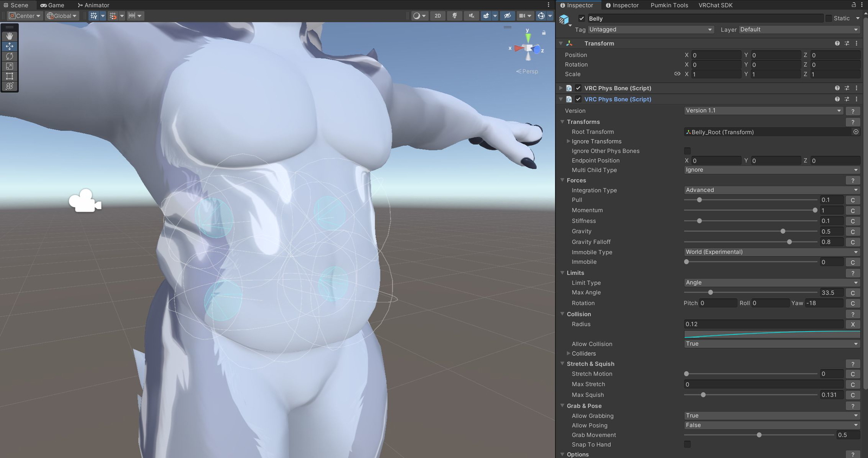The width and height of the screenshot is (868, 458).
Task: Open the Limit Type dropdown
Action: point(771,283)
